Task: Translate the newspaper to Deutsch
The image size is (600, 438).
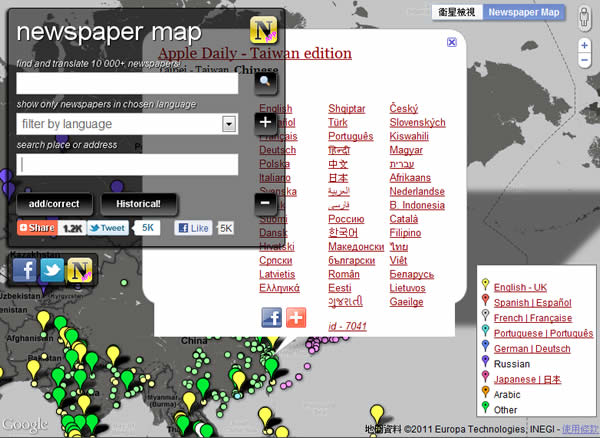Action: [x=277, y=150]
